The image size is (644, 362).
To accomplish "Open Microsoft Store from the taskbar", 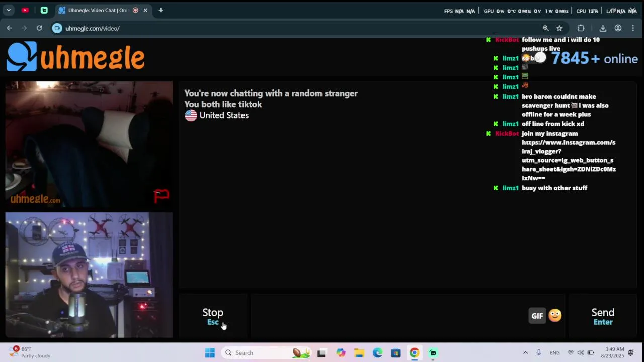I will (x=396, y=353).
